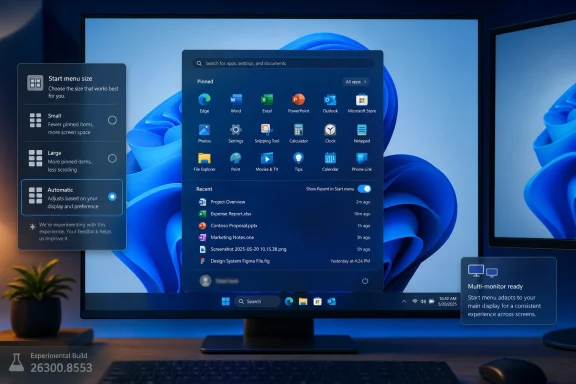Click the power button in Start menu
The height and width of the screenshot is (384, 576).
(x=365, y=281)
